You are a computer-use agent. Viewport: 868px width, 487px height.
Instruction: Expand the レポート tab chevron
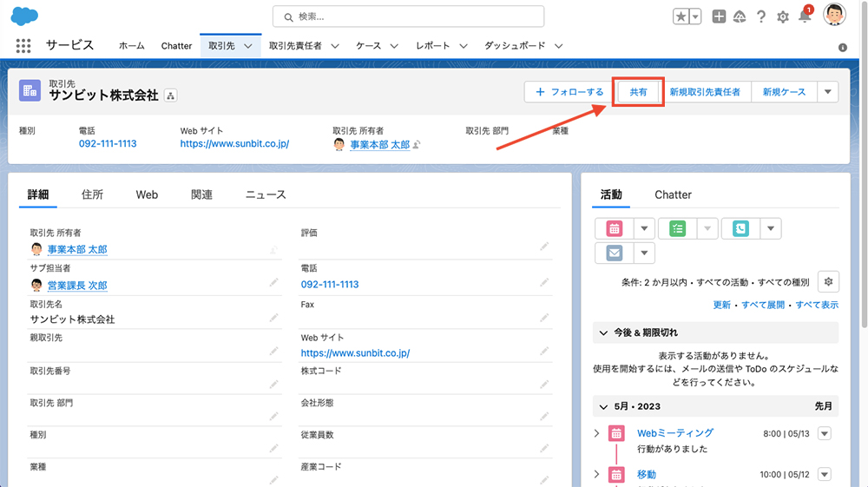click(x=464, y=47)
